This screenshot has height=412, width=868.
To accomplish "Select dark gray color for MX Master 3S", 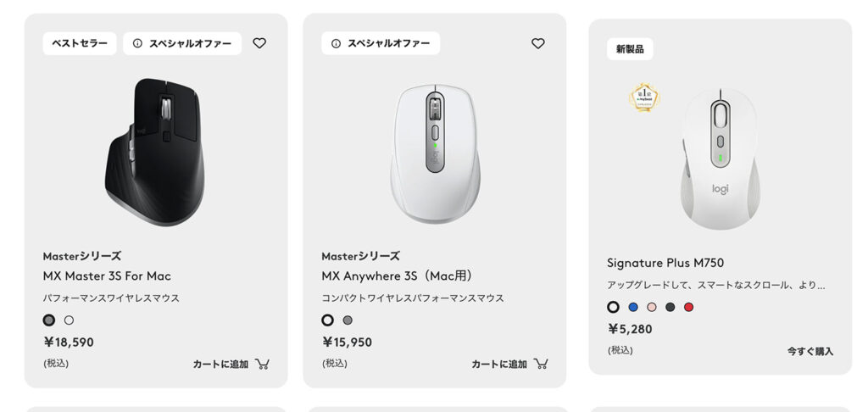I will pos(49,320).
